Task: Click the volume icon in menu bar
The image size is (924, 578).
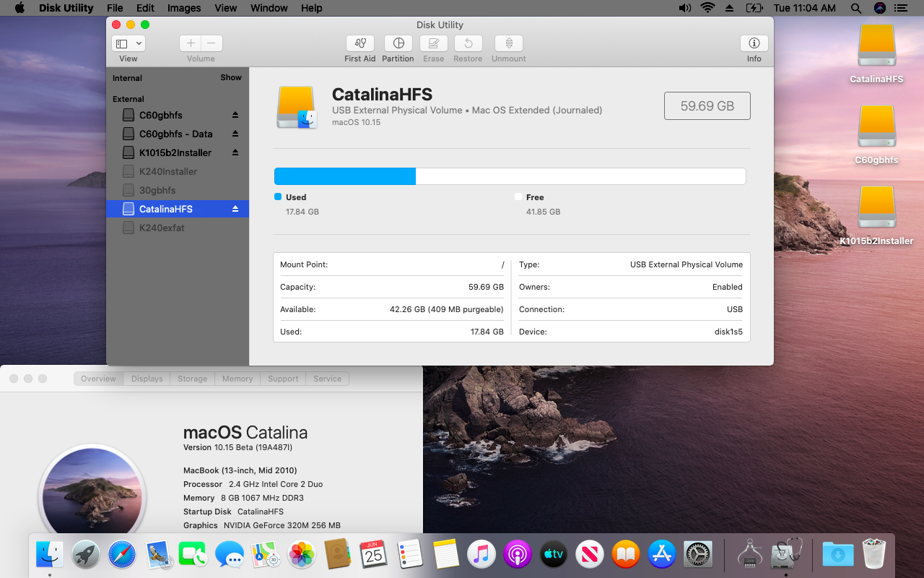Action: pos(685,8)
